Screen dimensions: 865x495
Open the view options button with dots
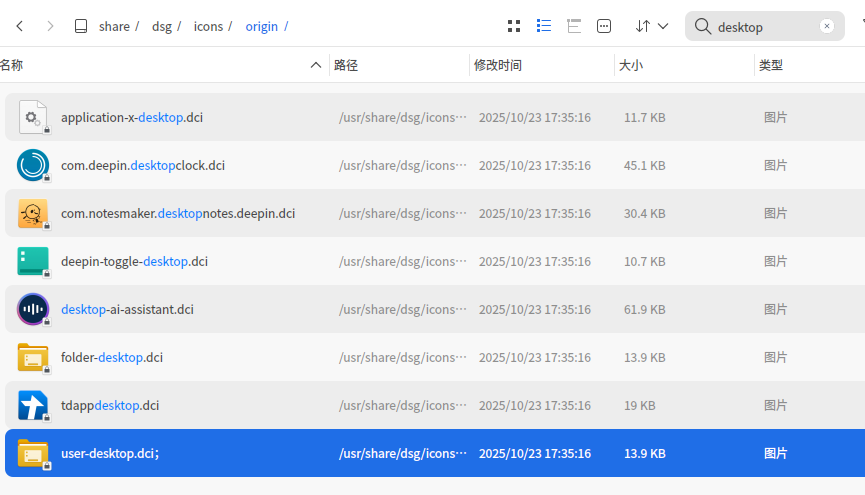click(x=604, y=26)
